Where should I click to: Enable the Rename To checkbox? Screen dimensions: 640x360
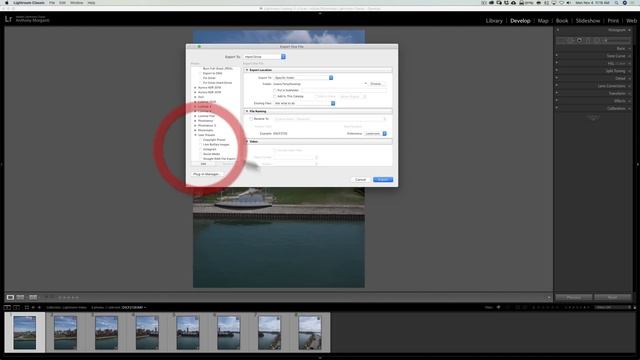click(251, 119)
